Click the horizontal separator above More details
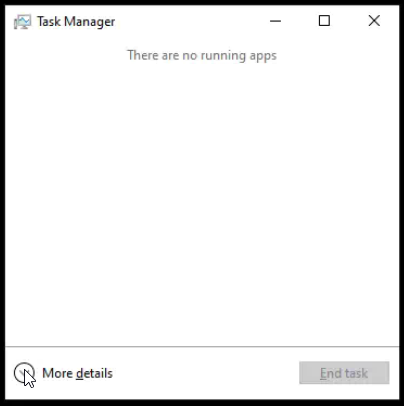The height and width of the screenshot is (406, 404). [x=202, y=347]
